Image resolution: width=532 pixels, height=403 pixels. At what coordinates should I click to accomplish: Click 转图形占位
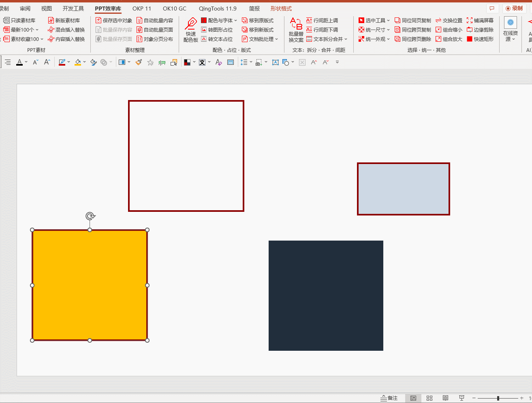[x=217, y=30]
